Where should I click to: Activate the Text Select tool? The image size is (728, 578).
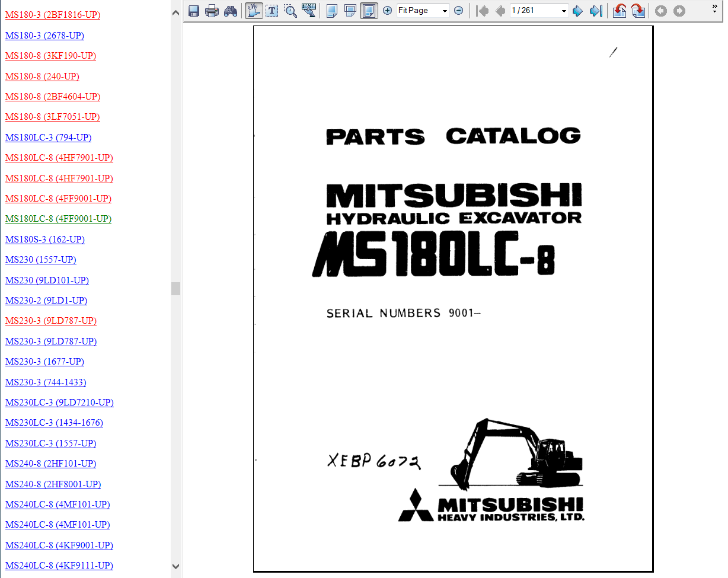(x=272, y=11)
